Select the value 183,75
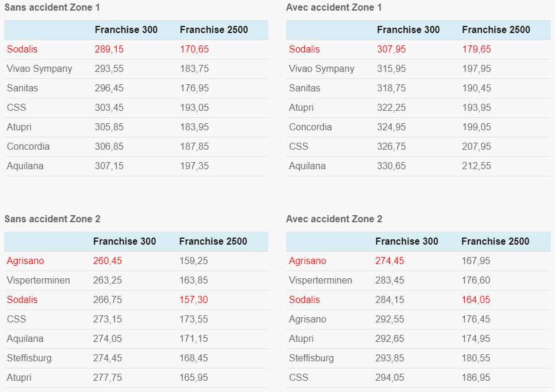The height and width of the screenshot is (392, 555). click(x=194, y=68)
